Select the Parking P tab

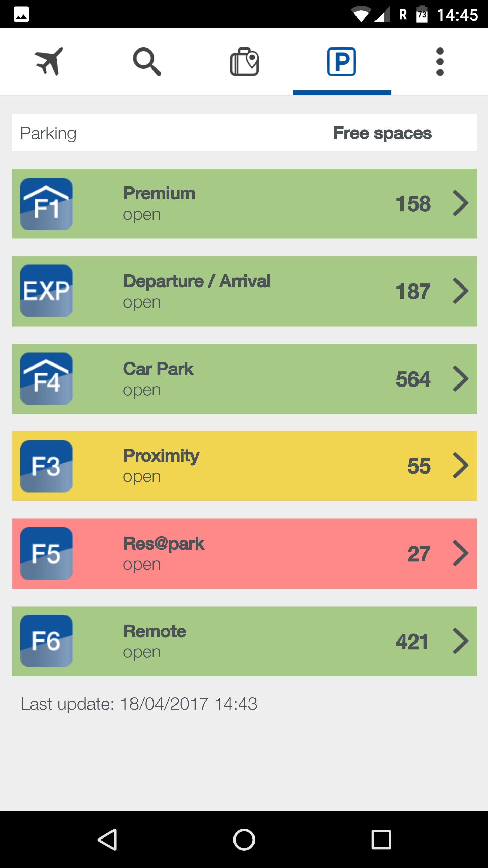pyautogui.click(x=342, y=62)
